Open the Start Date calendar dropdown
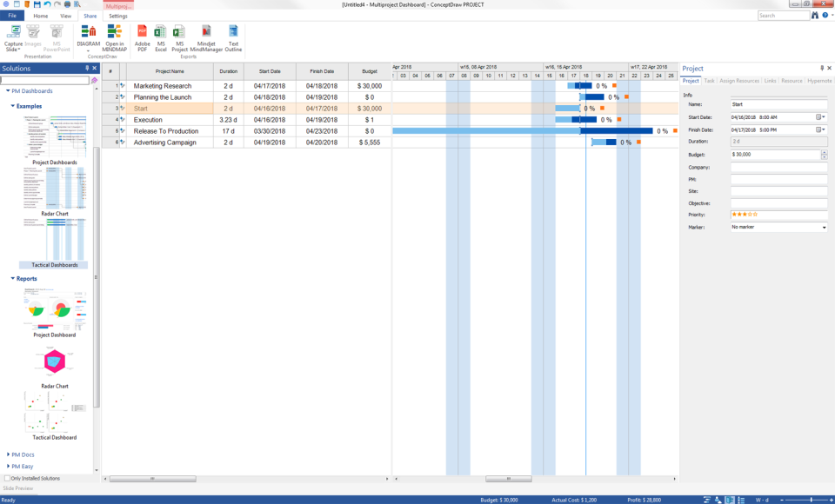 821,117
